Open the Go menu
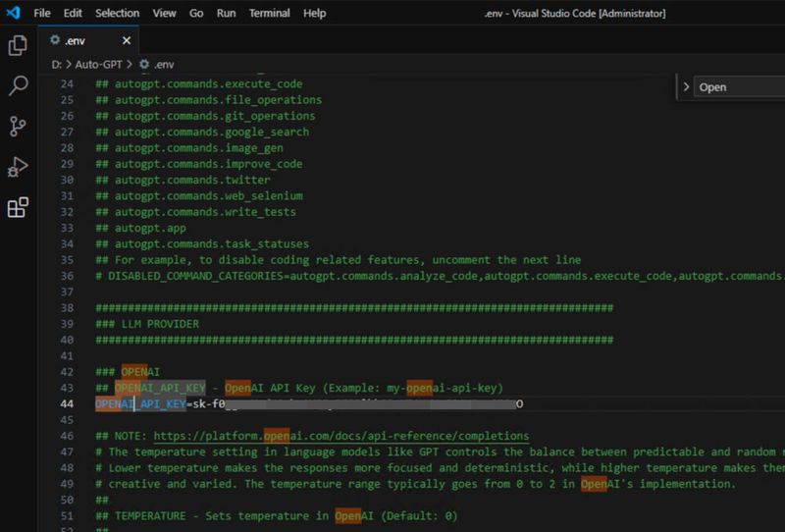The width and height of the screenshot is (785, 532). [196, 13]
